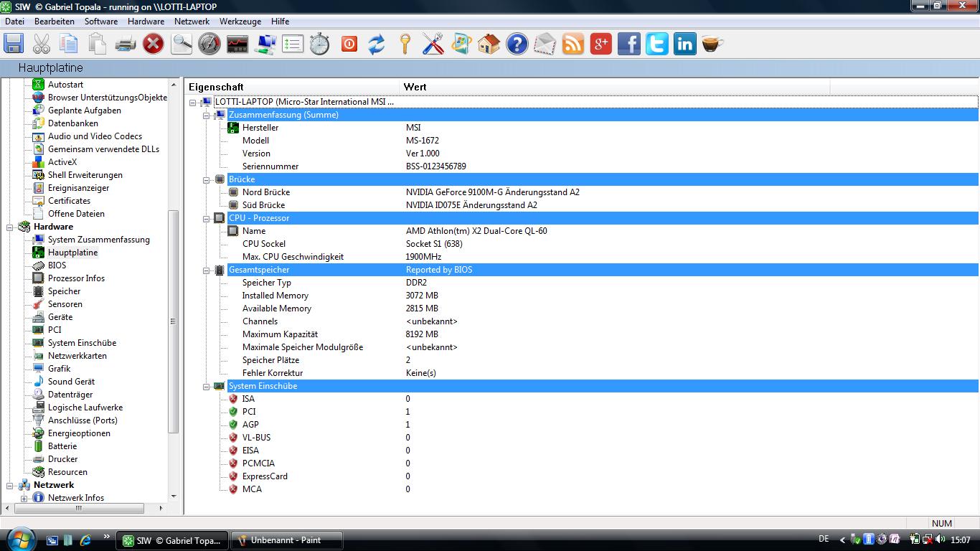
Task: Click the Google Plus toolbar icon
Action: pos(601,44)
